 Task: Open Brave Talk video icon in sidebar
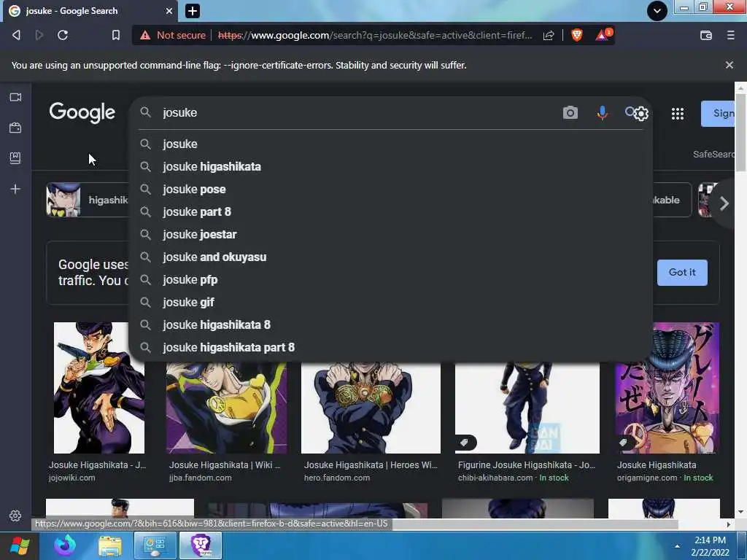point(15,97)
